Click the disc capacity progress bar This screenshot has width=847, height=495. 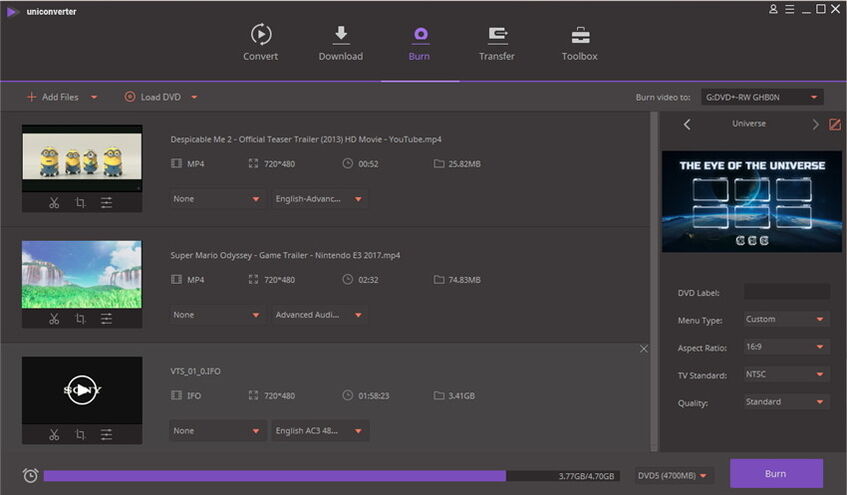(x=332, y=476)
